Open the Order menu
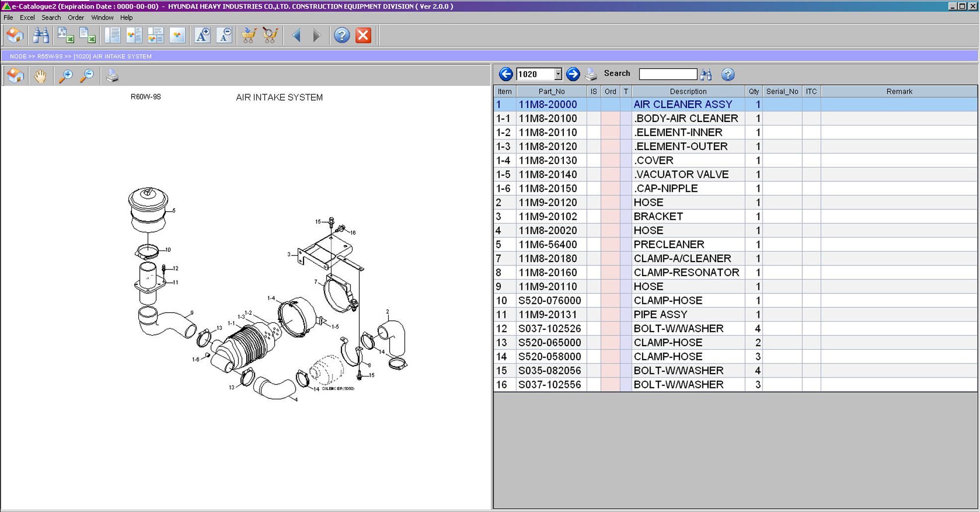This screenshot has height=512, width=980. [76, 17]
